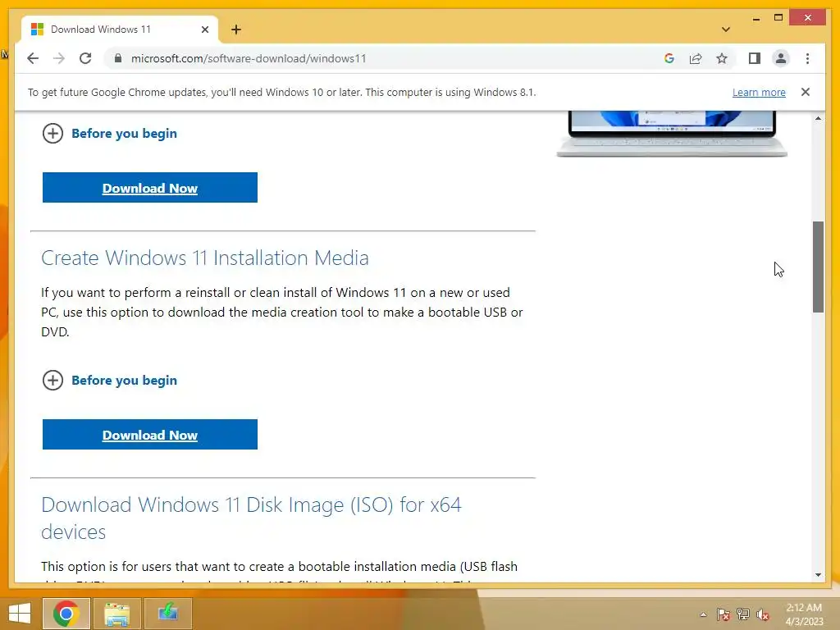Click the scrollbar down arrow
The height and width of the screenshot is (630, 840).
pos(818,575)
